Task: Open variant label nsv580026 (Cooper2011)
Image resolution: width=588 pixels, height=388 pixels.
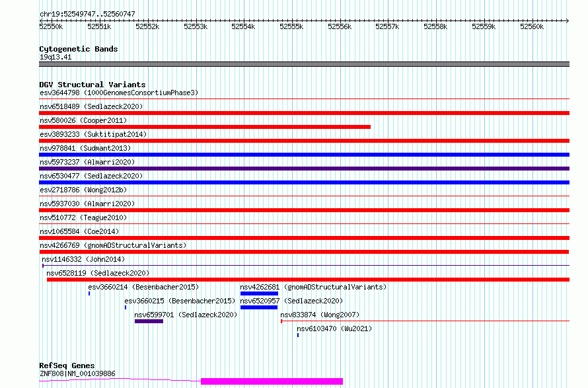Action: [x=83, y=120]
